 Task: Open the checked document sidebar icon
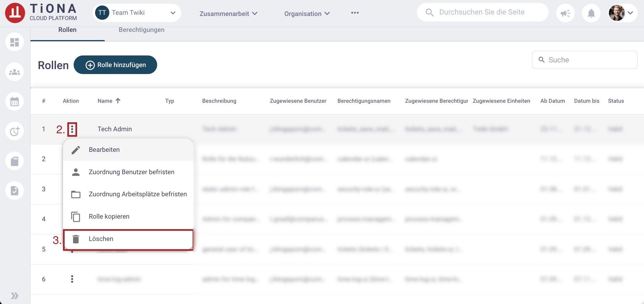pyautogui.click(x=14, y=190)
